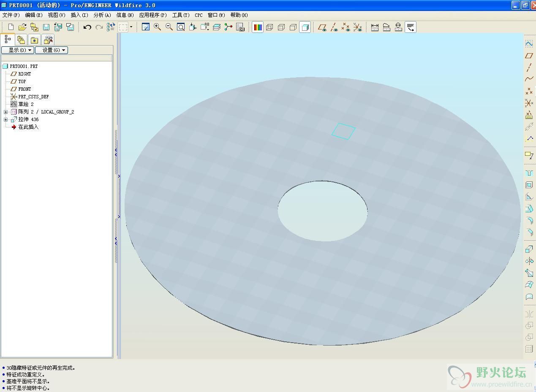Click the distance measurement icon
This screenshot has height=392, width=536.
point(375,27)
